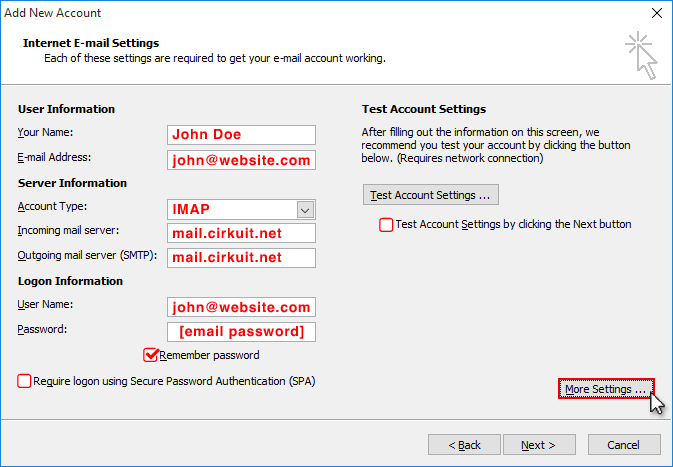The height and width of the screenshot is (467, 673).
Task: Select the Incoming mail server field
Action: coord(241,233)
